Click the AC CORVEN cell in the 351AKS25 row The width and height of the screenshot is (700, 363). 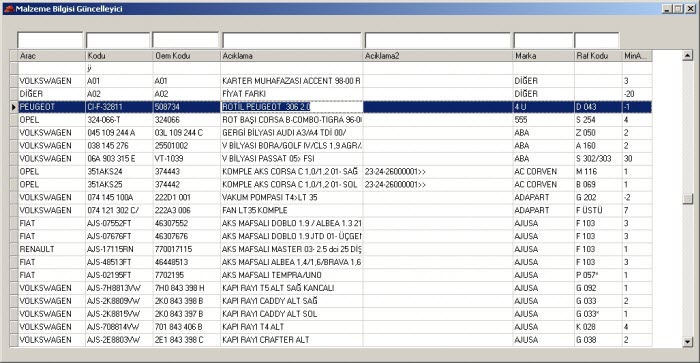click(543, 184)
